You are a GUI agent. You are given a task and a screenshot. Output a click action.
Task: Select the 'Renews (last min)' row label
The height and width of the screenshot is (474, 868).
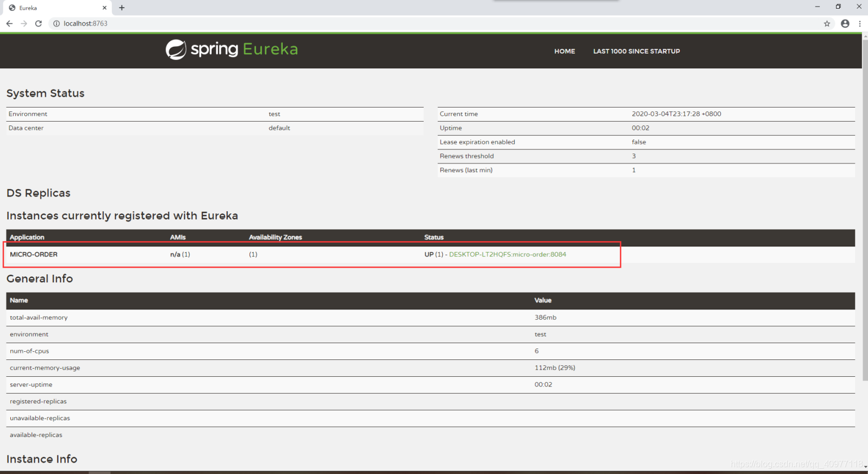click(x=466, y=170)
